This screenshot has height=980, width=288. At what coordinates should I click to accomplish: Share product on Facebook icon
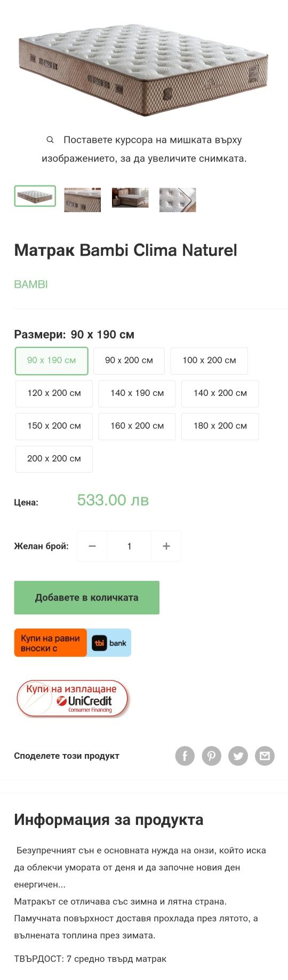point(185,756)
